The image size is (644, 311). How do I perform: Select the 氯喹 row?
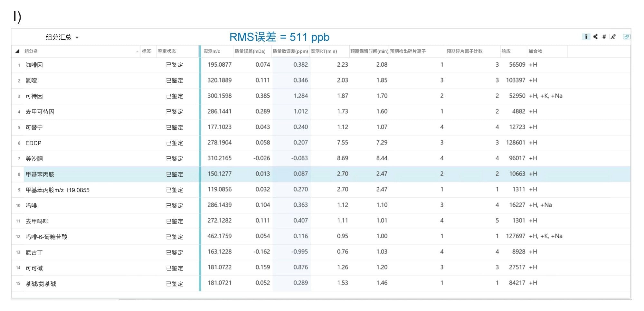point(321,80)
